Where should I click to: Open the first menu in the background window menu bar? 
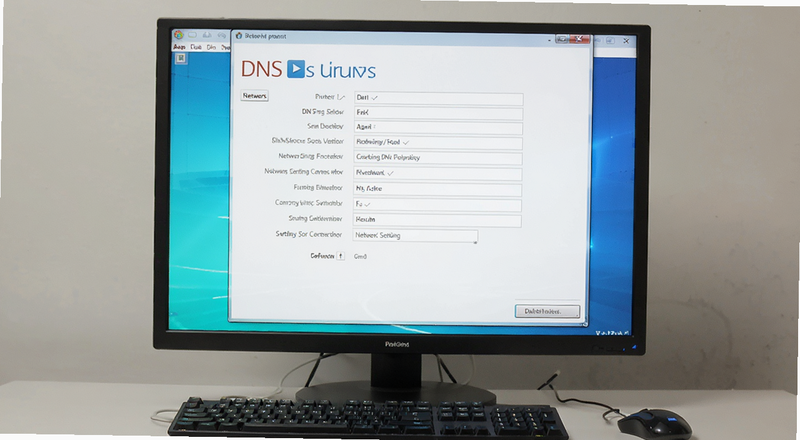179,47
